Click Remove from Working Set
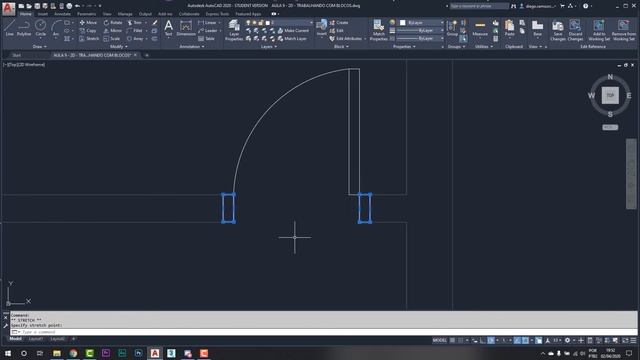The width and height of the screenshot is (640, 360). [623, 30]
